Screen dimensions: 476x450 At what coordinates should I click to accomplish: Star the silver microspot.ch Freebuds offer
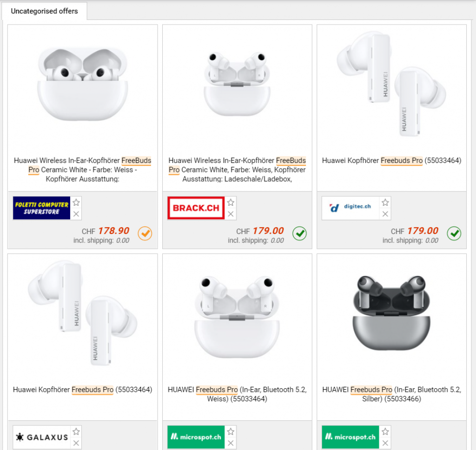pos(385,431)
